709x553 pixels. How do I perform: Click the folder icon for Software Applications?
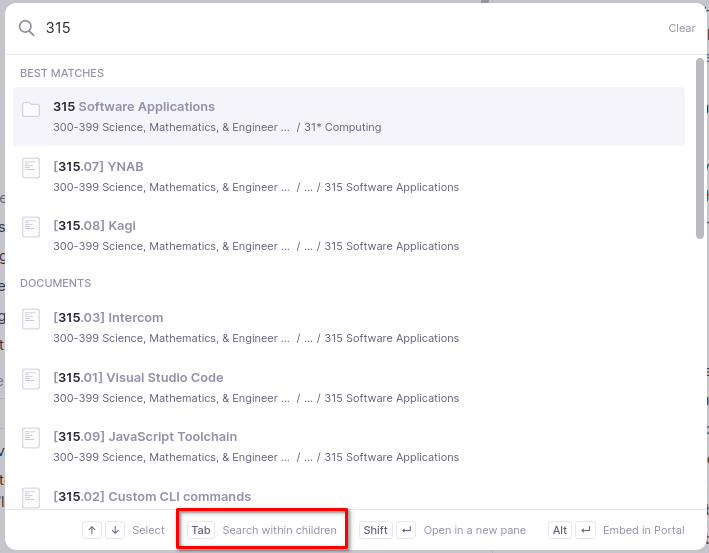(x=31, y=109)
